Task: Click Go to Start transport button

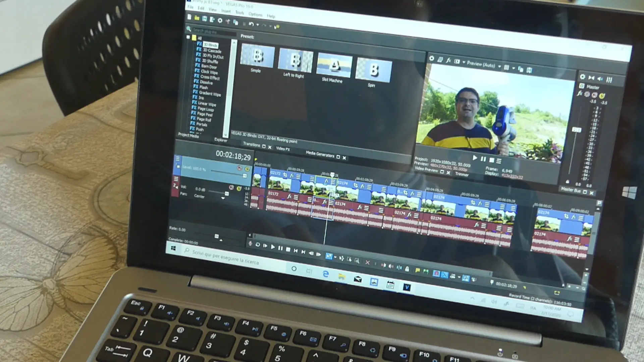Action: pos(296,250)
